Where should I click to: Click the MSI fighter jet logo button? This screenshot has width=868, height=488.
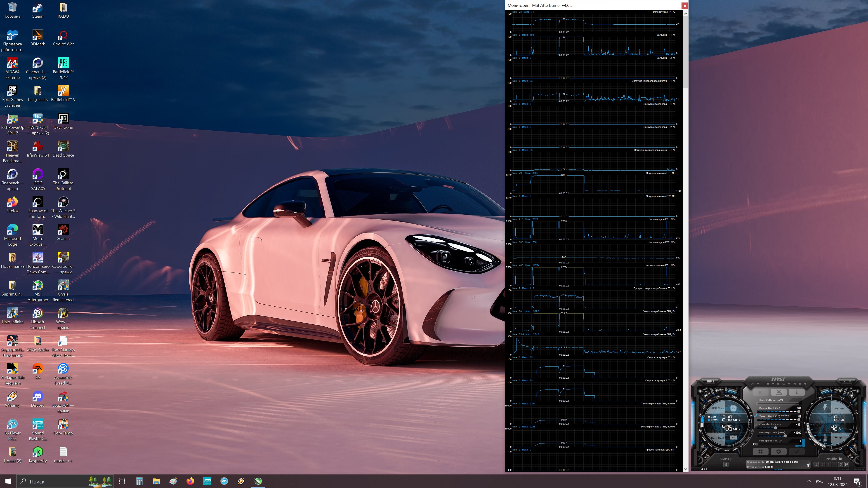tap(779, 392)
